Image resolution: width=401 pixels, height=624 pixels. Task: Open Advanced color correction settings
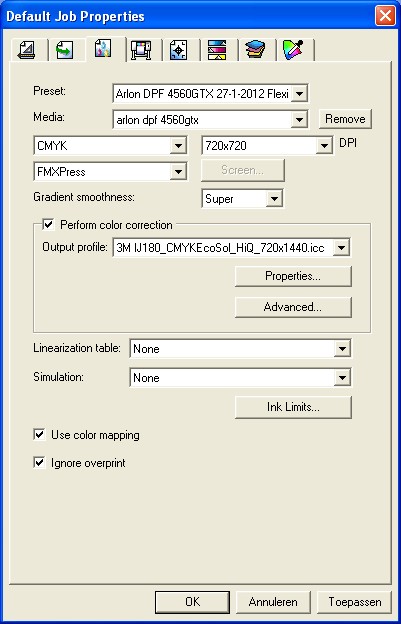pos(293,307)
